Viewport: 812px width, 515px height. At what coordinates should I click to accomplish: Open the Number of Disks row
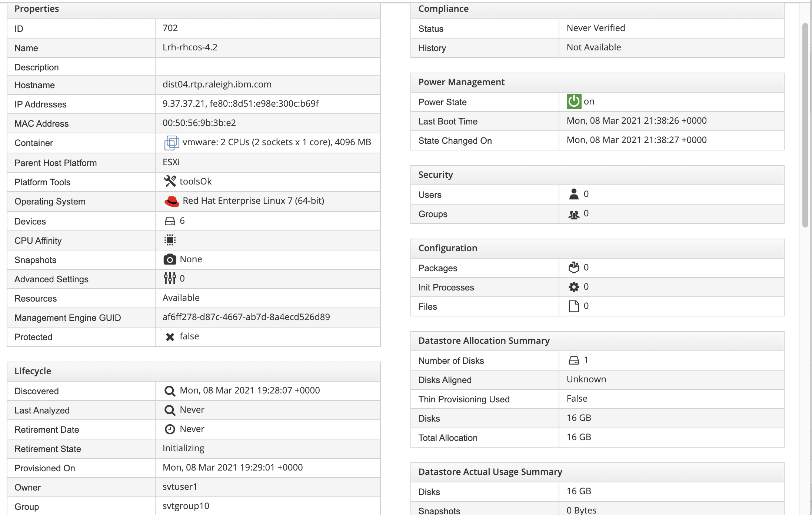[x=597, y=360]
